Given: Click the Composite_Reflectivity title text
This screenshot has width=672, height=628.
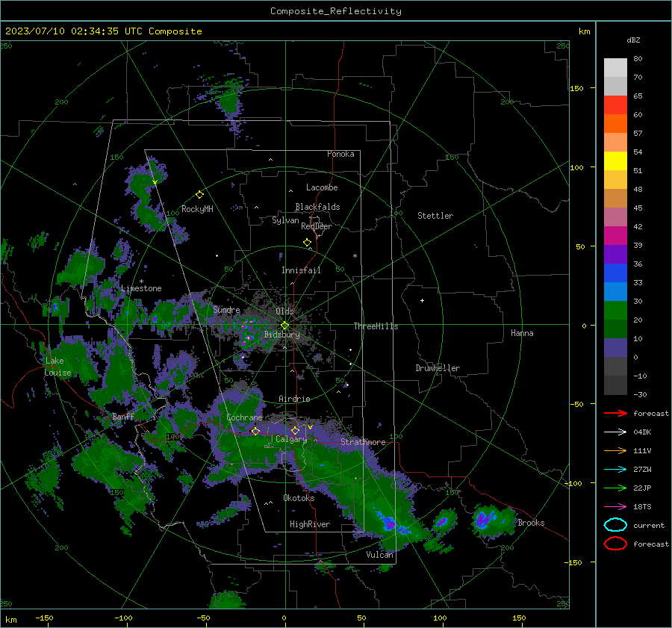Looking at the screenshot, I should click(x=336, y=11).
